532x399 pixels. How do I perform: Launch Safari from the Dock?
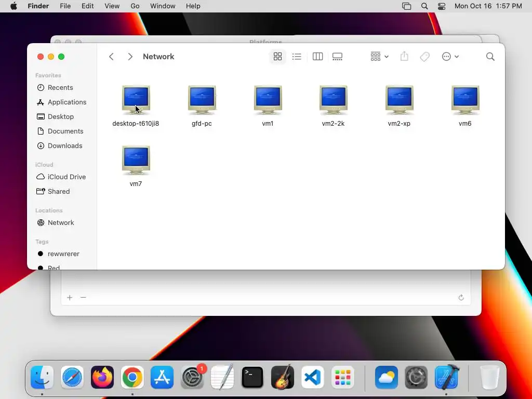pyautogui.click(x=72, y=377)
